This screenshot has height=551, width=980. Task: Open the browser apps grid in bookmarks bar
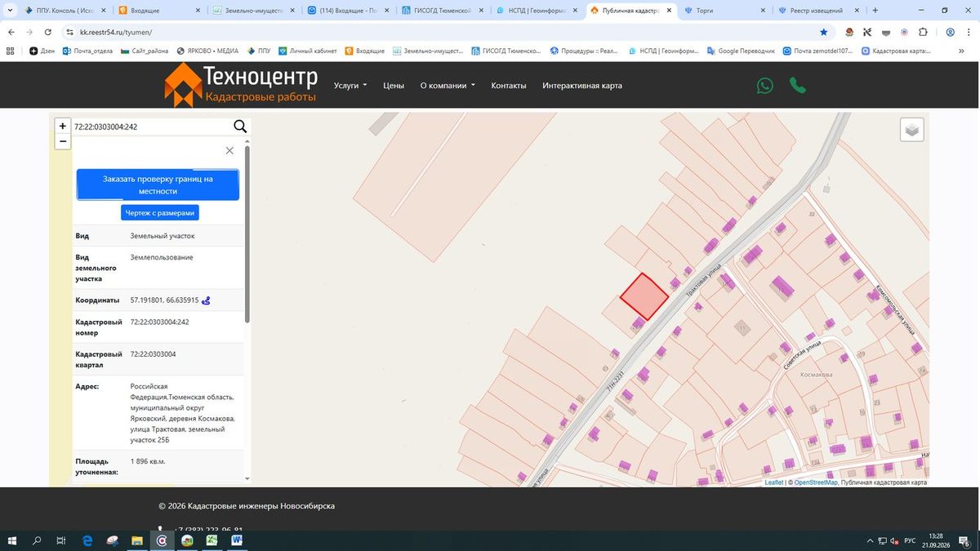tap(11, 51)
